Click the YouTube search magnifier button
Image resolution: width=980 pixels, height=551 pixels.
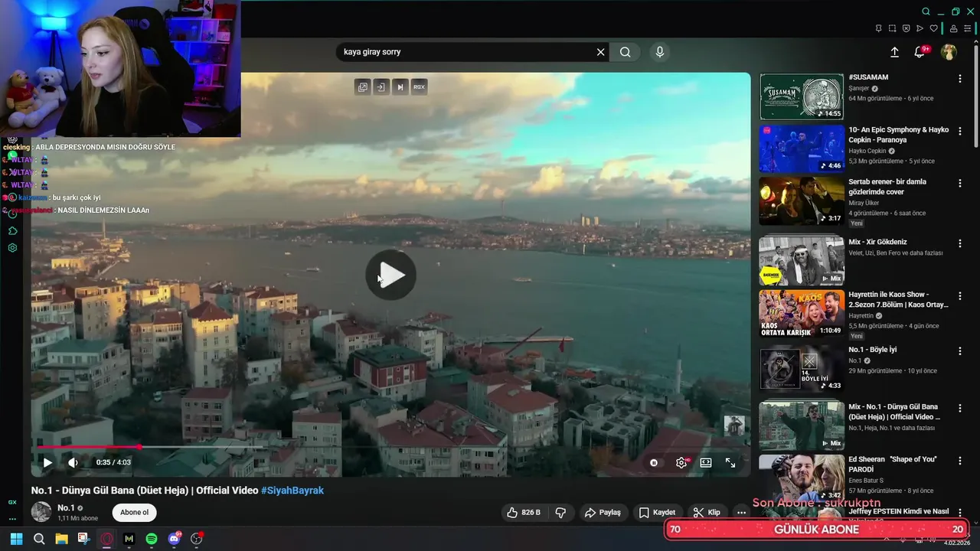pyautogui.click(x=626, y=52)
